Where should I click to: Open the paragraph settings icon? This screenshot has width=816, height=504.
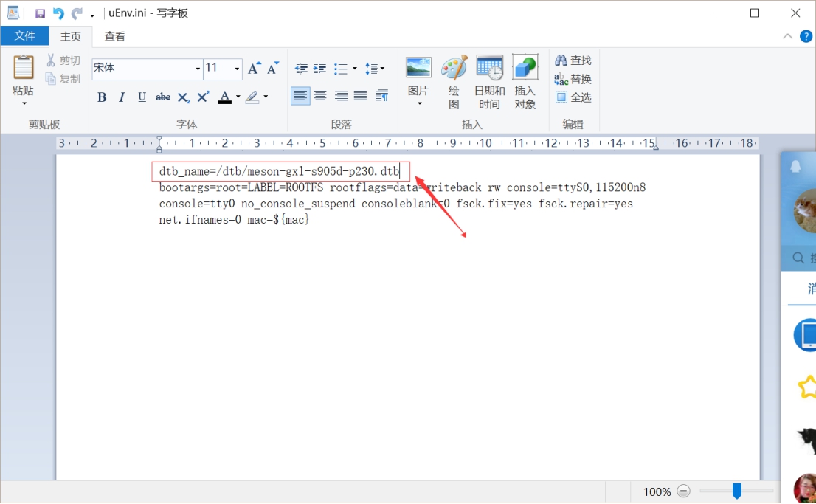pos(382,96)
